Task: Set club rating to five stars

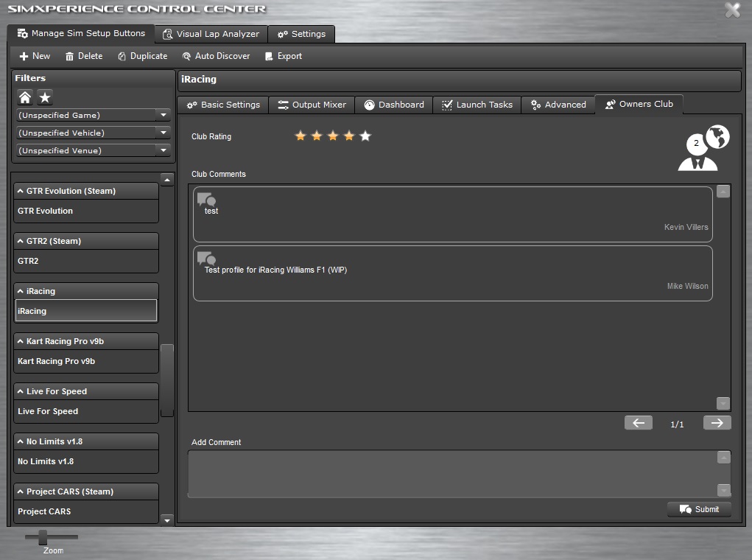Action: [365, 136]
